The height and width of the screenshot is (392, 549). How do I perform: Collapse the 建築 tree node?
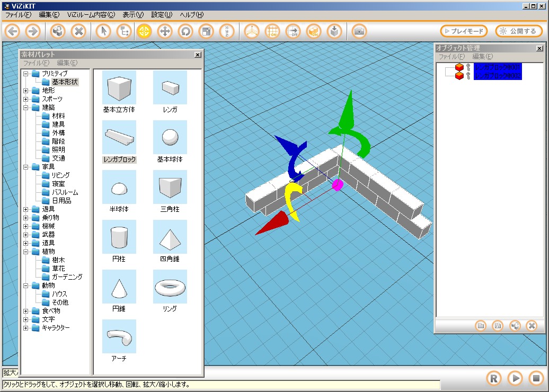click(x=25, y=108)
